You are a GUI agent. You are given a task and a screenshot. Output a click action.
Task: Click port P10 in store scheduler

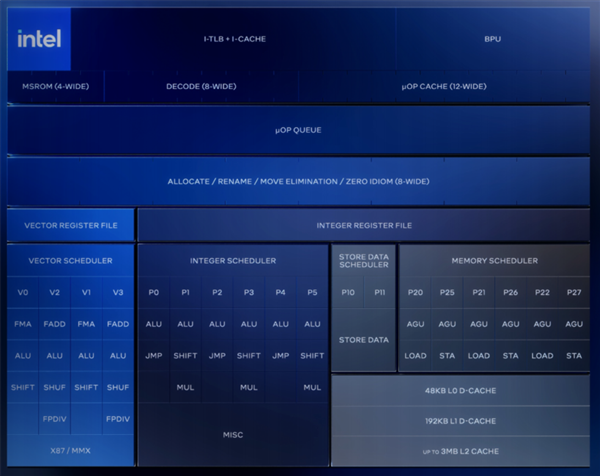tap(348, 292)
